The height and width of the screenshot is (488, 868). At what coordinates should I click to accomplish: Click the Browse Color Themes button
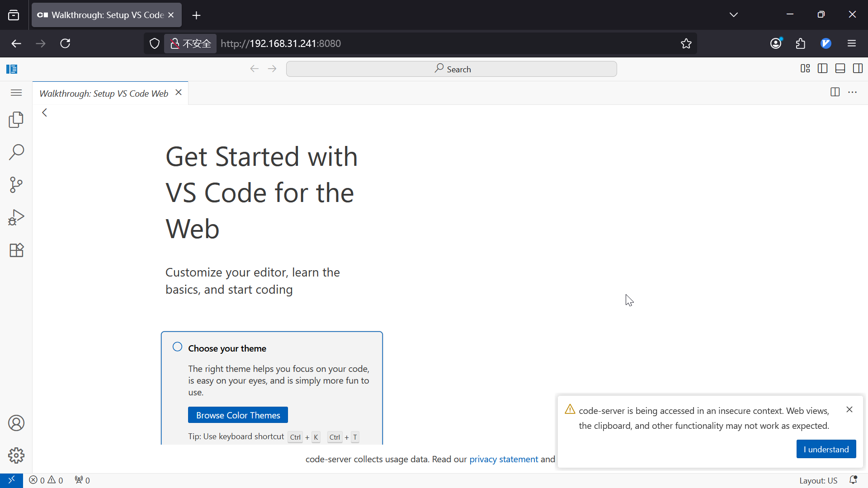pos(238,415)
